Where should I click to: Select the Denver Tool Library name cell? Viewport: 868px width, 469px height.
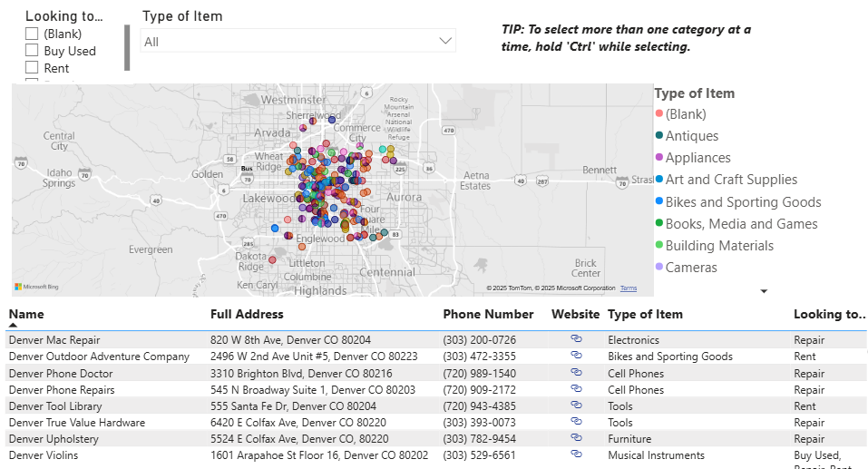click(54, 406)
